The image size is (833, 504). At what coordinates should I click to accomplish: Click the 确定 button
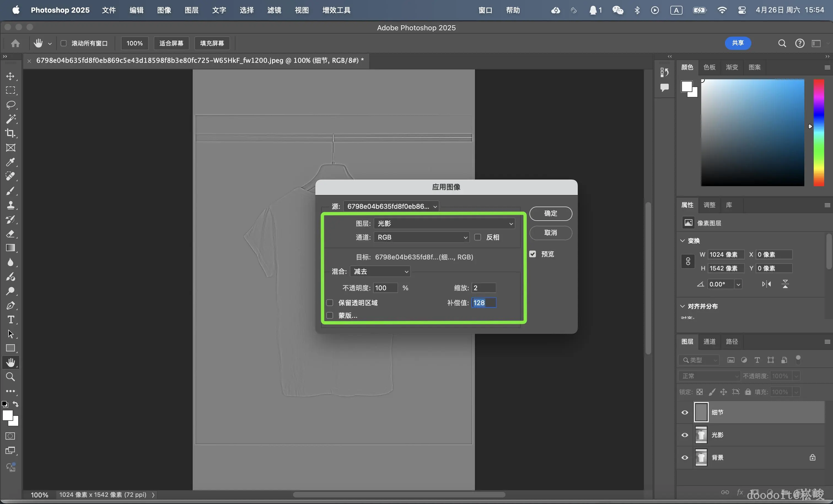550,213
